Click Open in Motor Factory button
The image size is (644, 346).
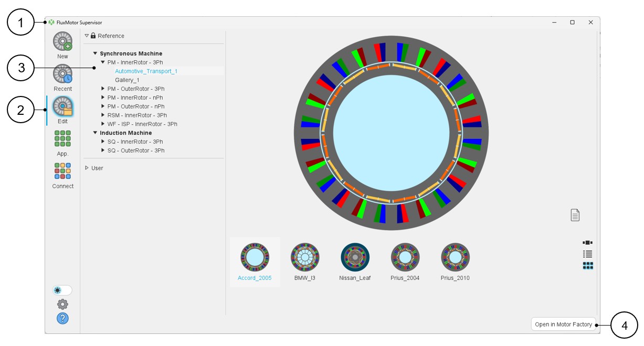point(563,325)
